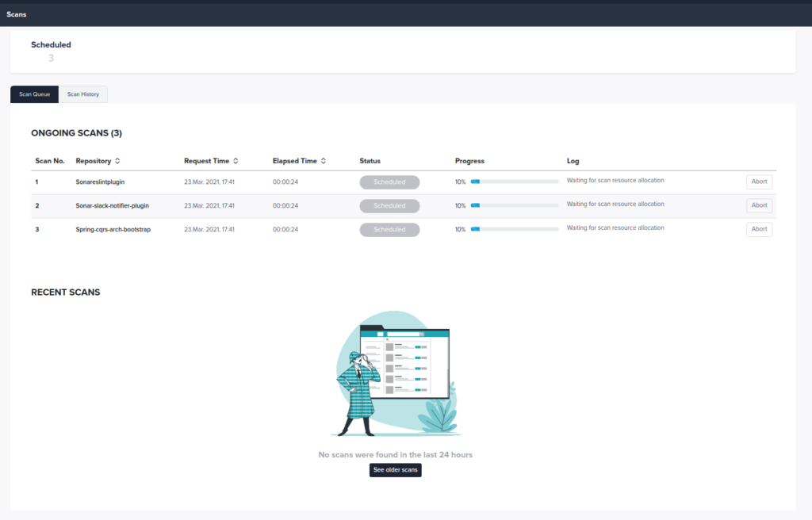Viewport: 812px width, 520px height.
Task: Toggle the Elapsed Time sort icon
Action: tap(324, 161)
